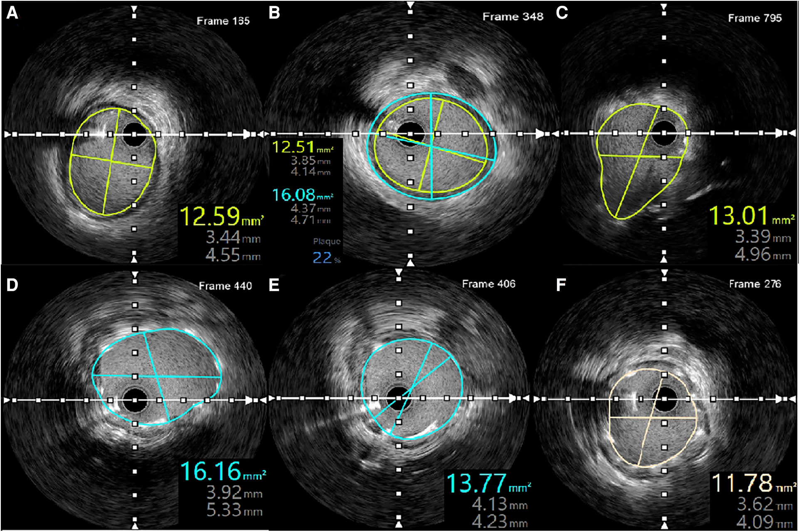The height and width of the screenshot is (532, 800).
Task: Click the bottom arrow marker of panel E axis
Action: (x=399, y=525)
